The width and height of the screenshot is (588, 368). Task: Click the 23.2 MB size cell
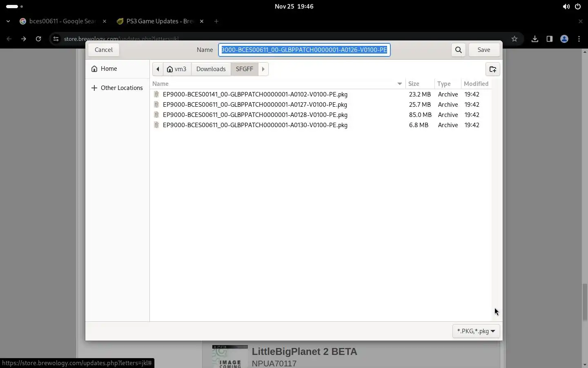420,94
